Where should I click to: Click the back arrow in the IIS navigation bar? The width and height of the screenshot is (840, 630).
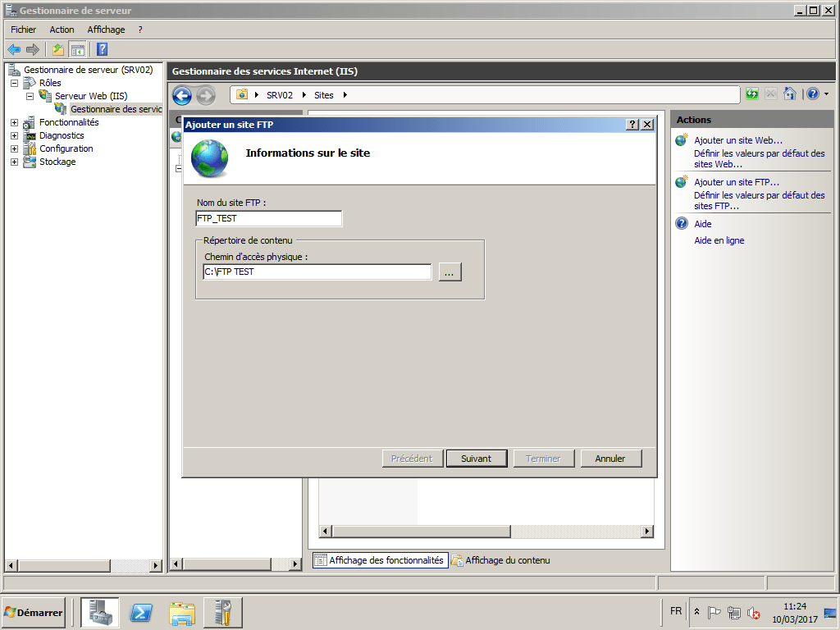pyautogui.click(x=181, y=96)
